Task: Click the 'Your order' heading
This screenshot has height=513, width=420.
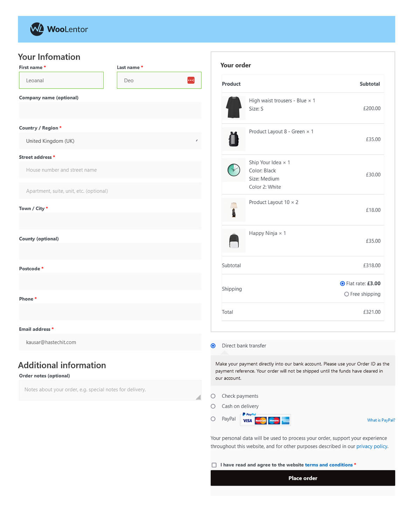Action: coord(236,65)
